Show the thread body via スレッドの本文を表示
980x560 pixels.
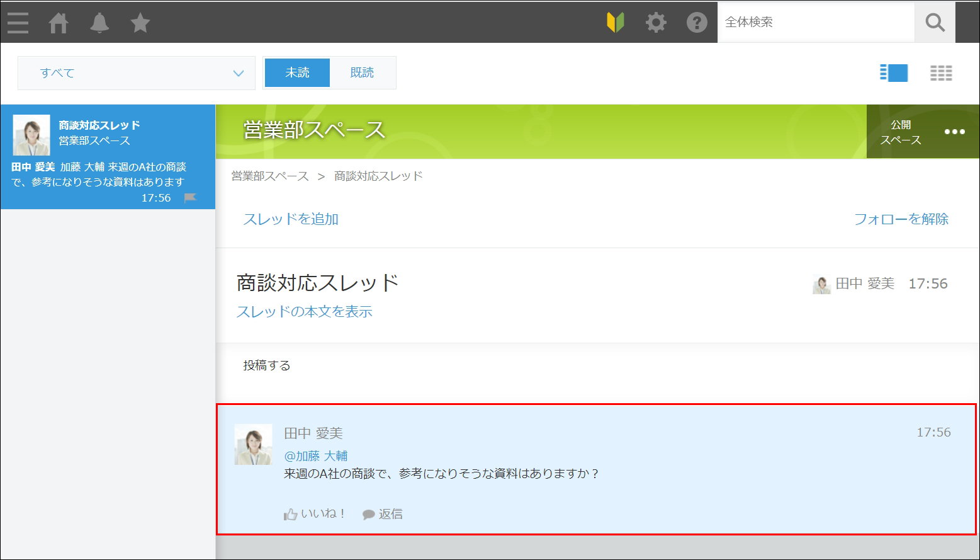point(304,311)
